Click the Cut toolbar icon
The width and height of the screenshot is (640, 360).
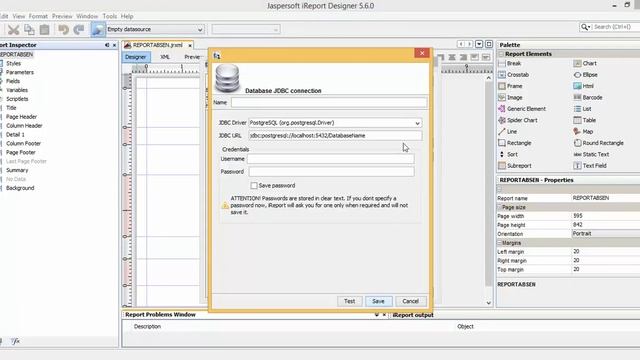(13, 29)
